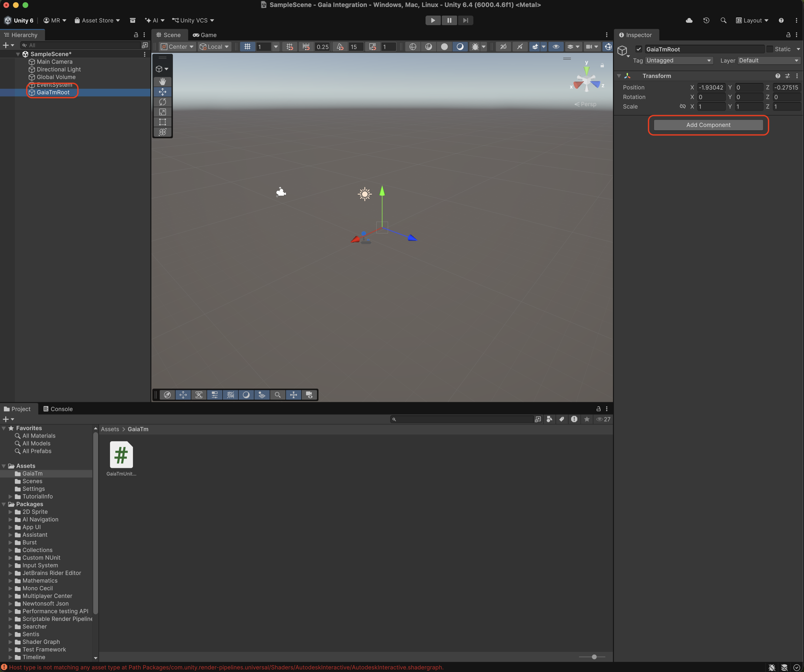Open the Undo History icon
This screenshot has width=804, height=672.
pyautogui.click(x=707, y=20)
